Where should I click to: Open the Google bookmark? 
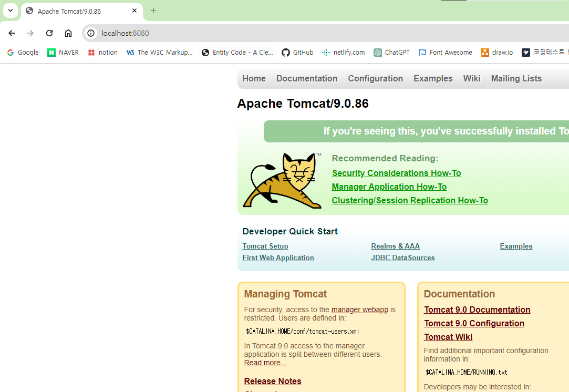(x=23, y=53)
